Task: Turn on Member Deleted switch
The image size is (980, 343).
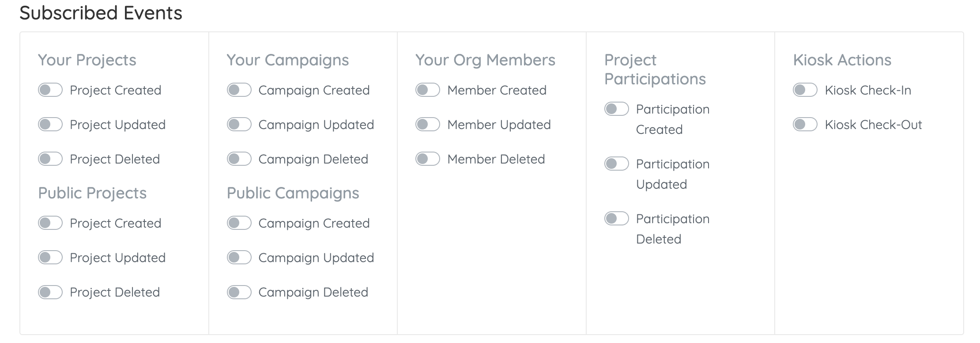Action: [x=428, y=159]
